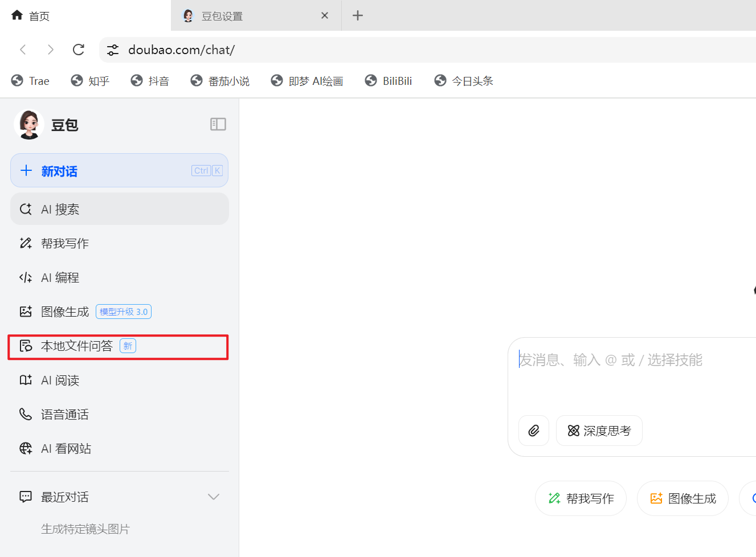Open a new browser tab
Viewport: 756px width, 557px height.
358,15
